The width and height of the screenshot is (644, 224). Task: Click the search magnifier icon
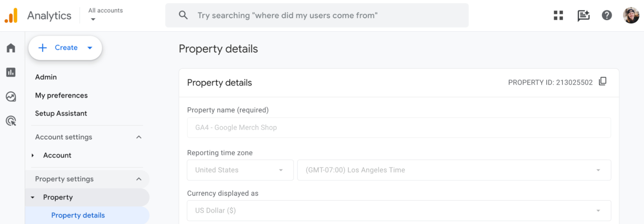click(x=183, y=15)
